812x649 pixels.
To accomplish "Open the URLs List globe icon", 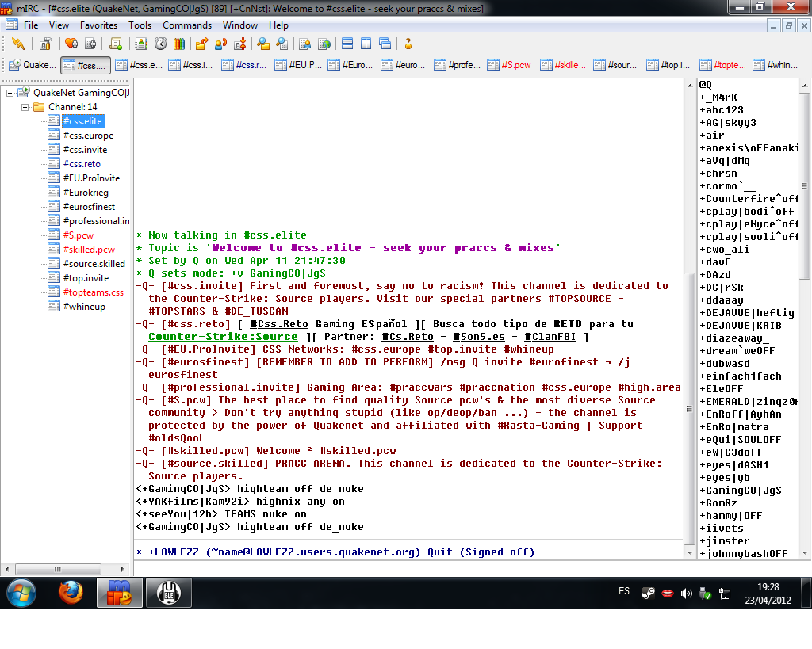I will [x=324, y=44].
